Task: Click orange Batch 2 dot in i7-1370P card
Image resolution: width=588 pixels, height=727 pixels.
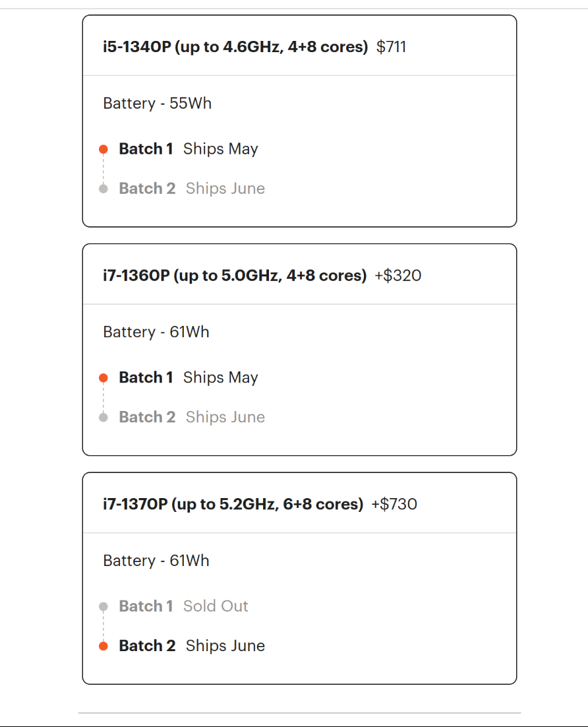Action: (103, 646)
